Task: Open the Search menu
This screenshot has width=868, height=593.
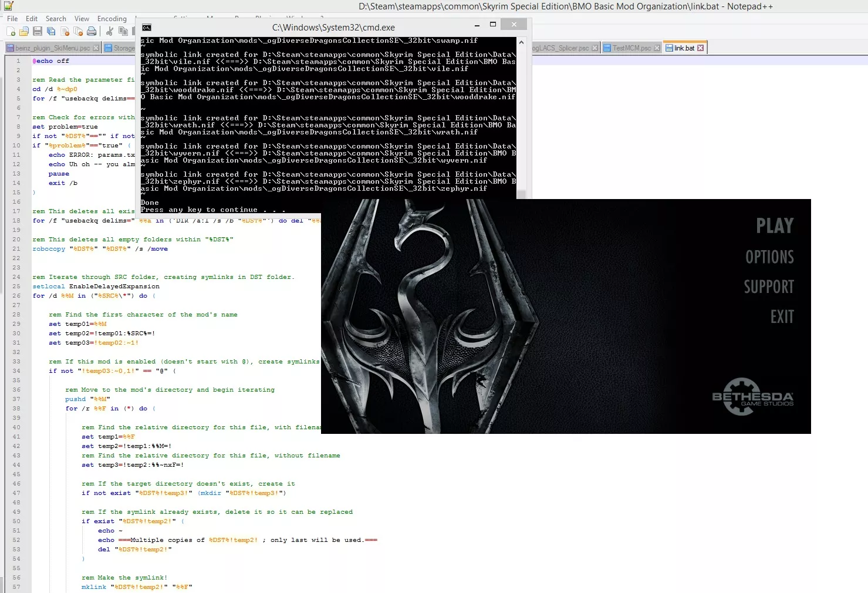Action: [x=56, y=19]
